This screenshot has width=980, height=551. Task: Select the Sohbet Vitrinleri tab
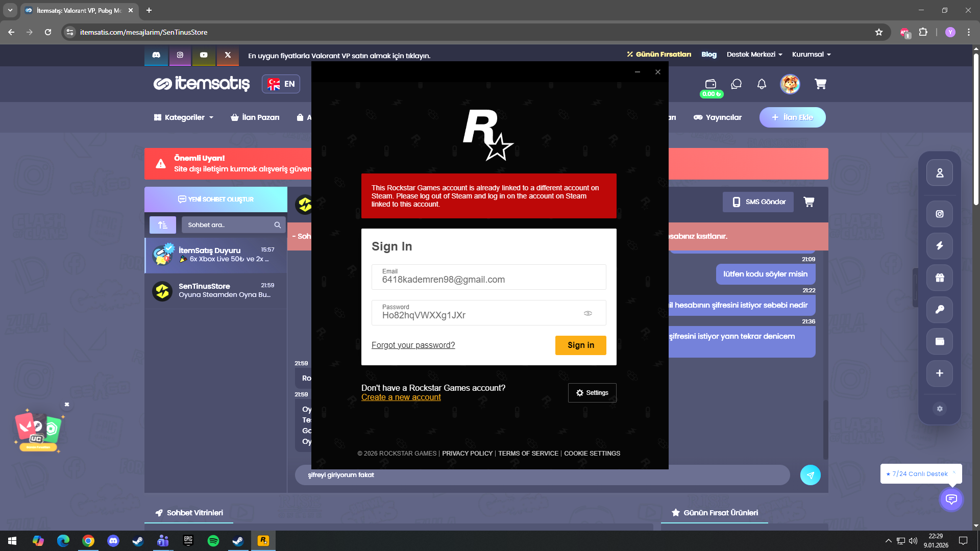point(189,513)
